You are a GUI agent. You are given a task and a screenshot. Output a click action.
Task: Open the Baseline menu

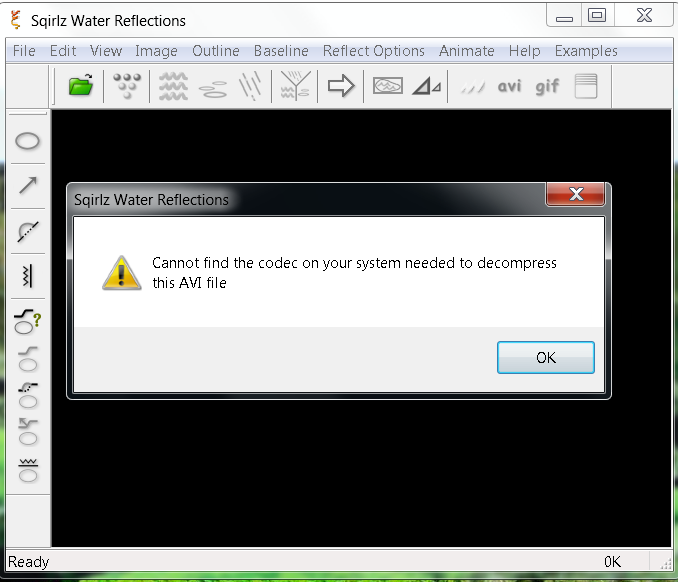pos(281,51)
